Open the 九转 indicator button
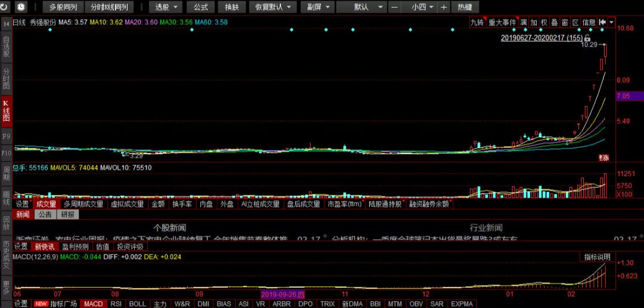Image resolution: width=644 pixels, height=308 pixels. (x=477, y=23)
